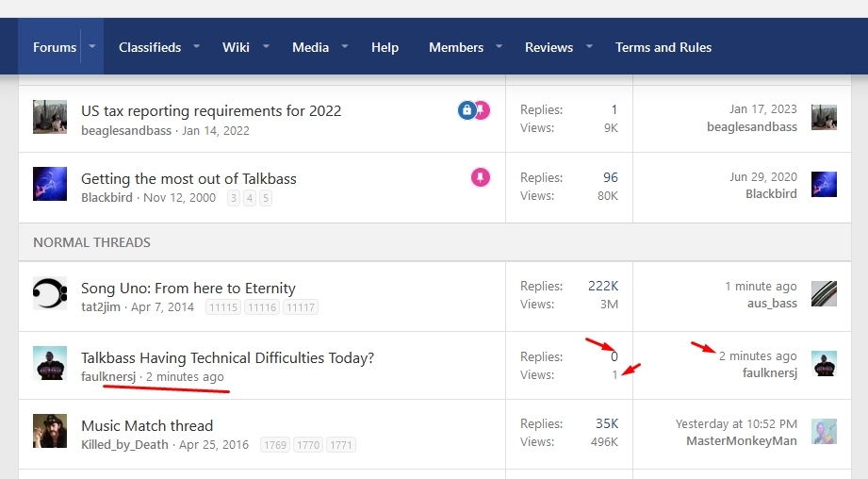Go to the Help page

385,47
